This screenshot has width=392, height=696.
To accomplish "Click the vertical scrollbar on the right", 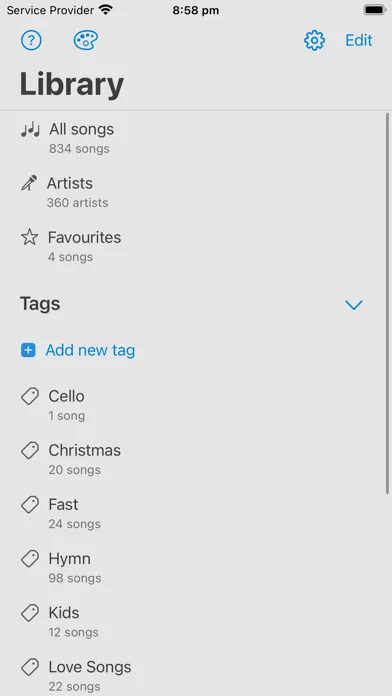I will click(x=388, y=303).
